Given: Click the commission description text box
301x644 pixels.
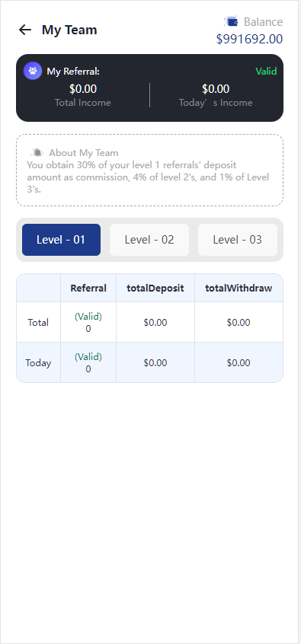Looking at the screenshot, I should point(149,170).
